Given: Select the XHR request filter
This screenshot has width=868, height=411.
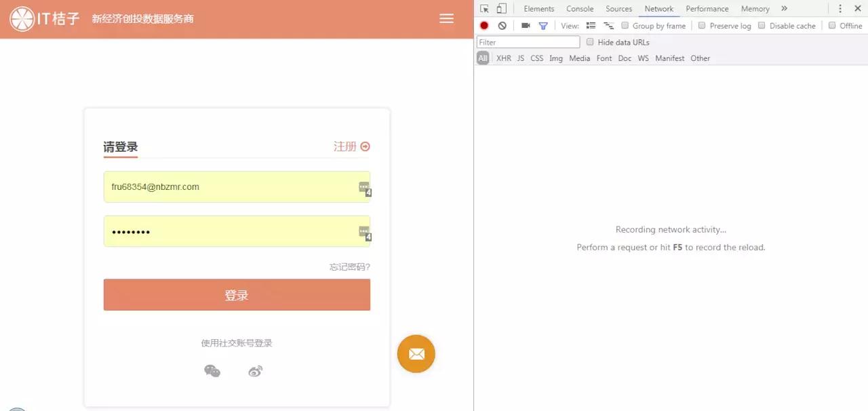Looking at the screenshot, I should point(503,58).
